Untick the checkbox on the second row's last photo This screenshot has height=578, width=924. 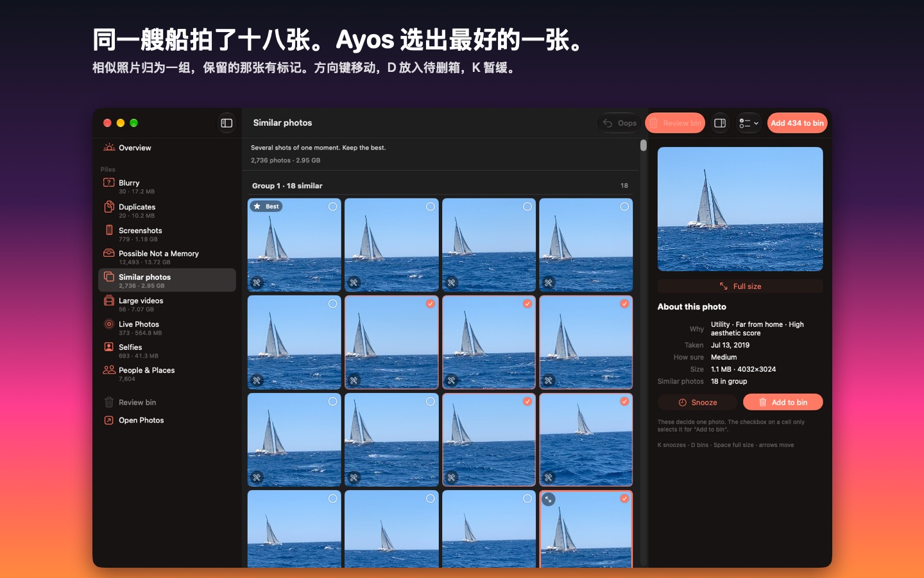pyautogui.click(x=624, y=304)
